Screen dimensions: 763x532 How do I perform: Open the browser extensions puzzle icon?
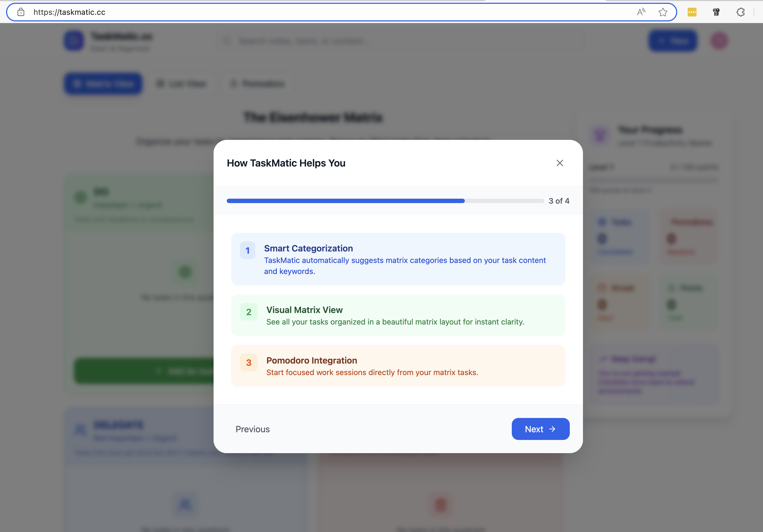click(x=740, y=12)
